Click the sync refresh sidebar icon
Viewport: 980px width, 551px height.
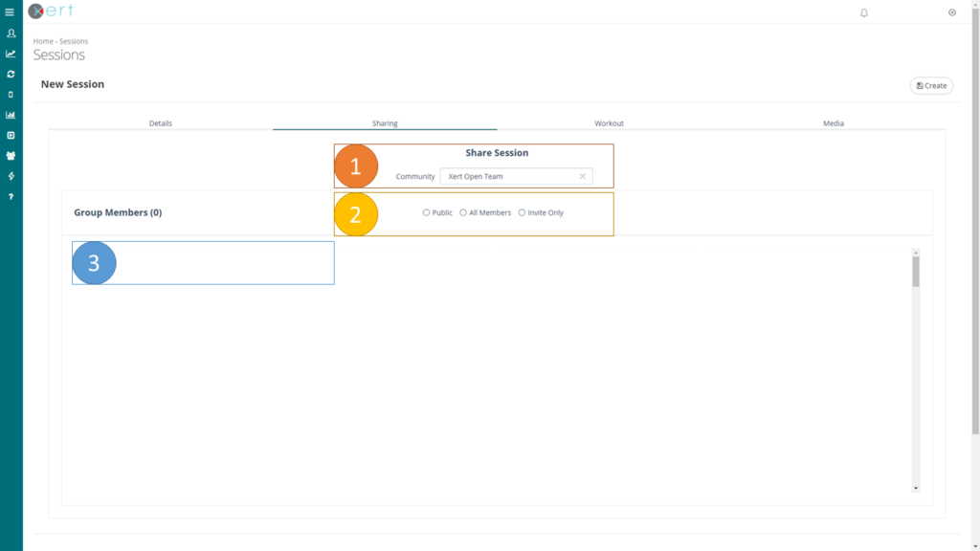click(11, 75)
